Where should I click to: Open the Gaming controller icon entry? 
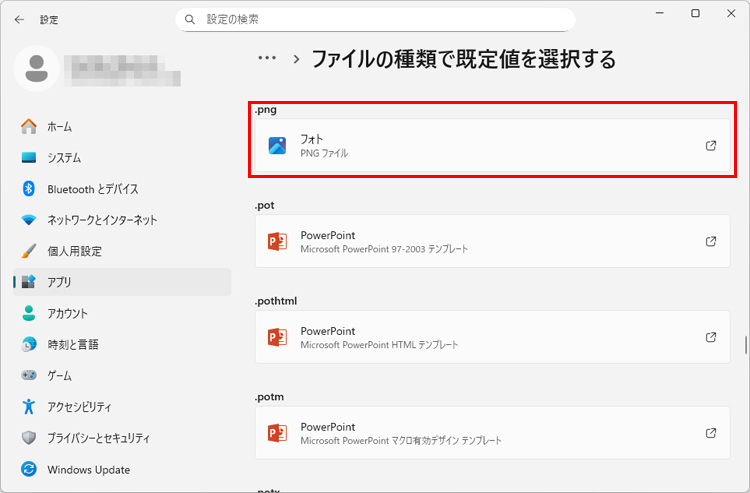pos(29,375)
